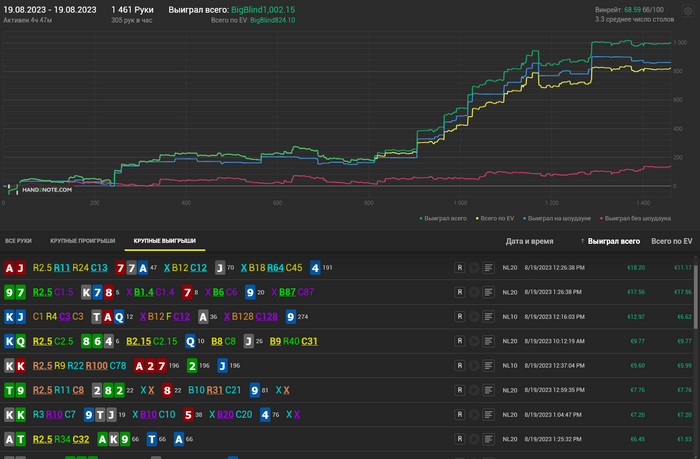The image size is (700, 459).
Task: Click the R button in the AJ hand row
Action: coord(459,268)
